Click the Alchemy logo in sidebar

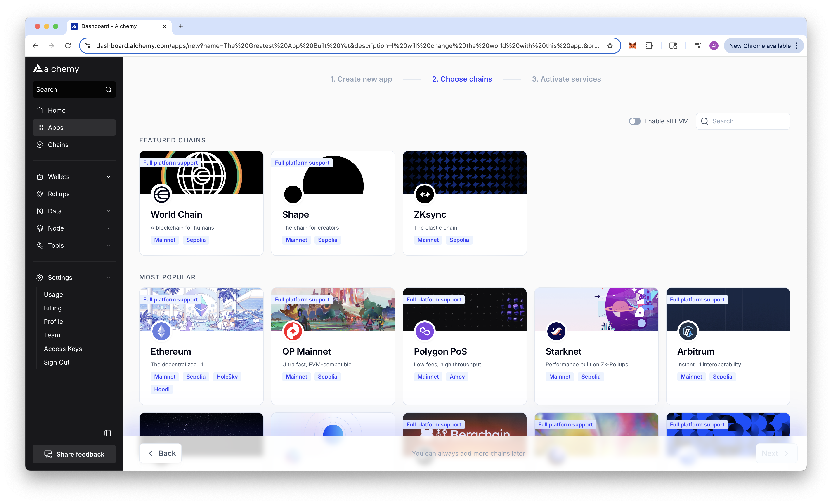pos(56,68)
